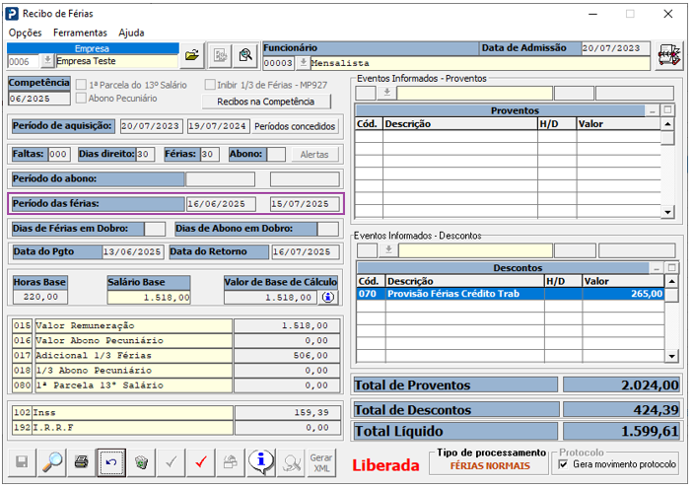Click the save floppy disk icon
Screen dimensions: 692x489
tap(22, 462)
